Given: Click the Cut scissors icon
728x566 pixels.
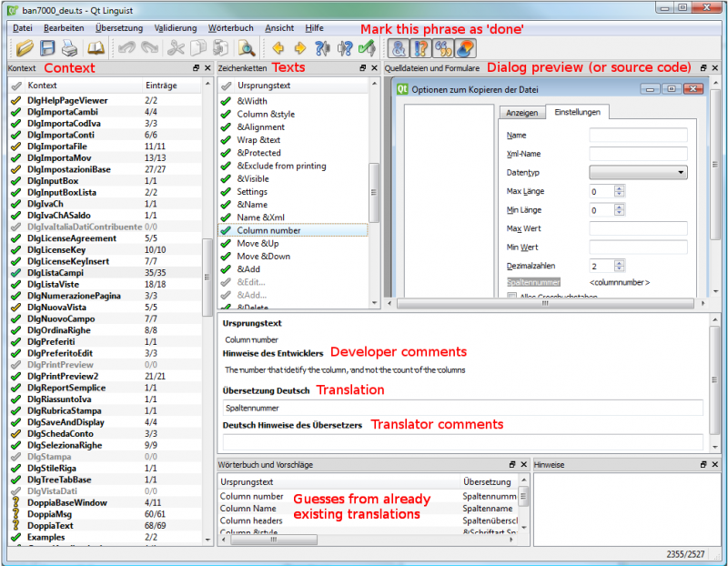Looking at the screenshot, I should [x=176, y=48].
